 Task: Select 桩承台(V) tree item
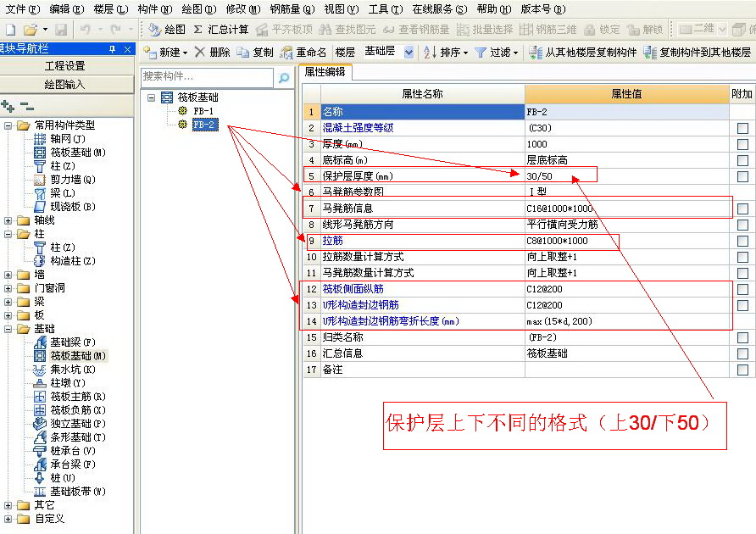point(73,451)
